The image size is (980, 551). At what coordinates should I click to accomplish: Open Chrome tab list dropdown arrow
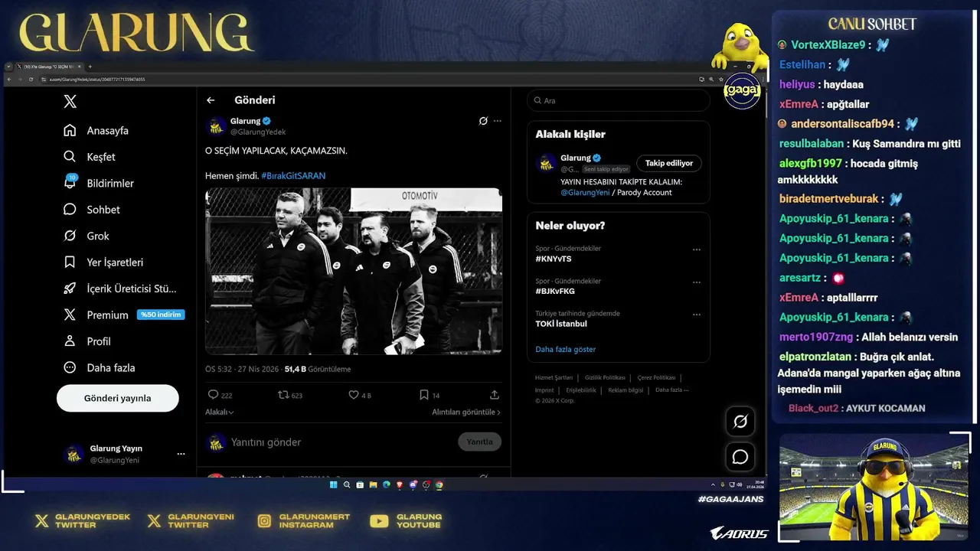pos(9,67)
